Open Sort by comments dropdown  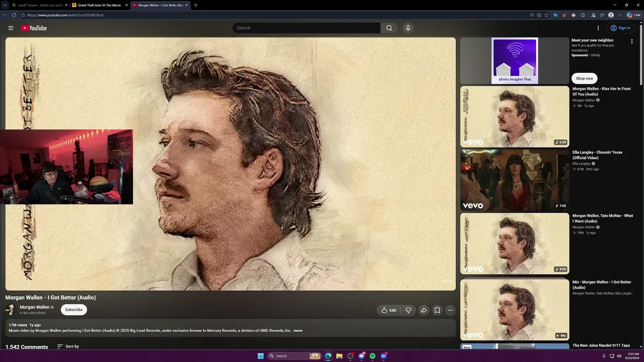point(68,346)
